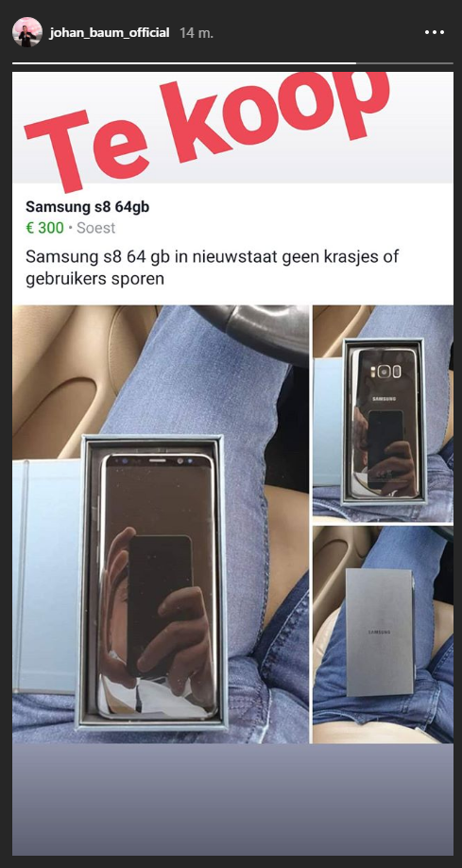
Task: Click the Soest location label
Action: [x=95, y=228]
